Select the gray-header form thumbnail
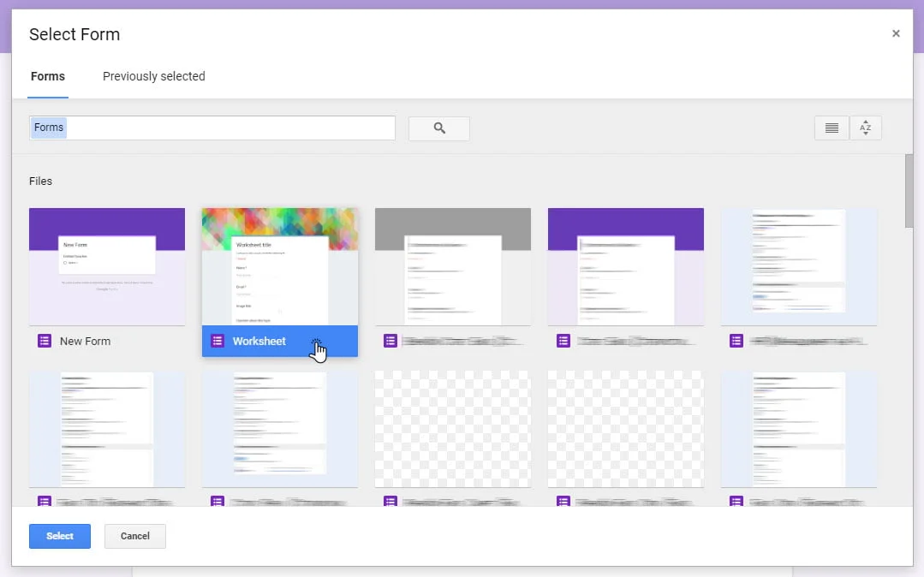 [452, 266]
